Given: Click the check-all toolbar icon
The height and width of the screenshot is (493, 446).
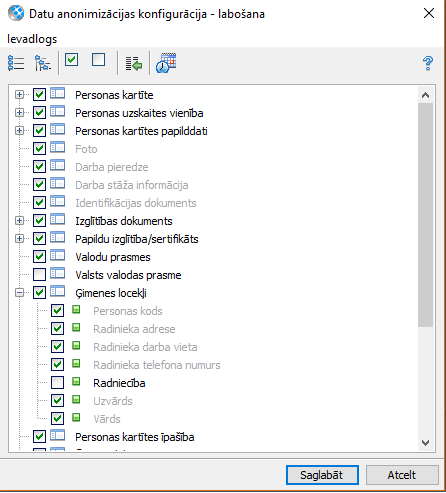Looking at the screenshot, I should (72, 60).
